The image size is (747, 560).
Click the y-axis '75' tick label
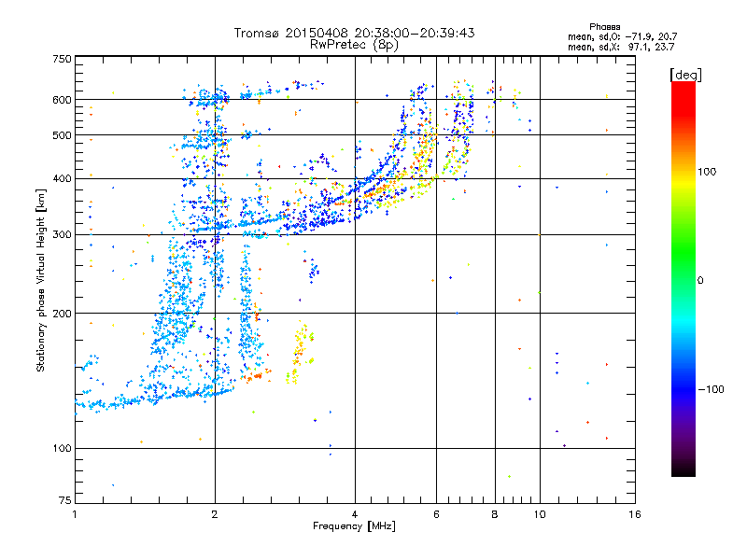click(x=65, y=500)
